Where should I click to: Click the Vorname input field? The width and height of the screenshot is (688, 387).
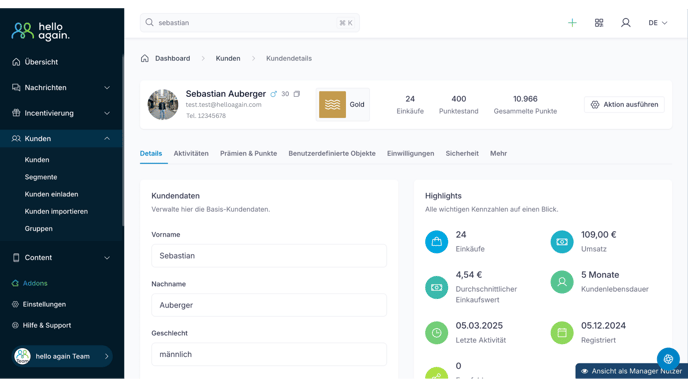pyautogui.click(x=269, y=256)
